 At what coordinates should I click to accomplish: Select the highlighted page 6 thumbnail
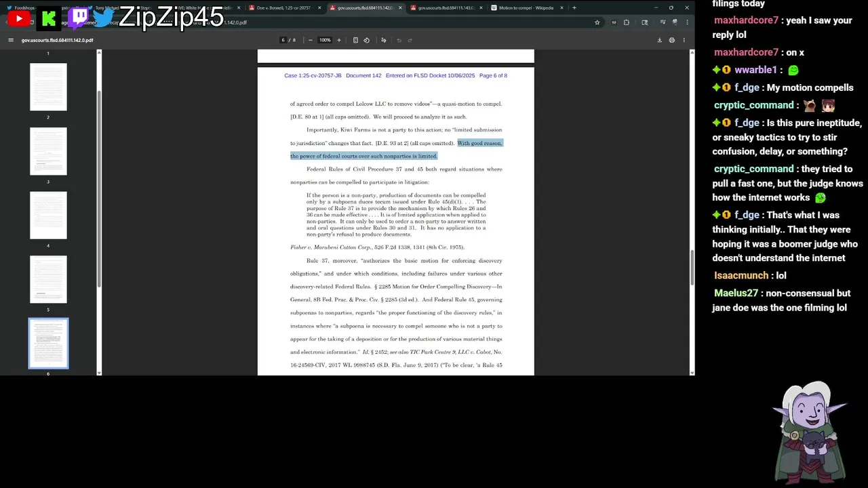48,344
